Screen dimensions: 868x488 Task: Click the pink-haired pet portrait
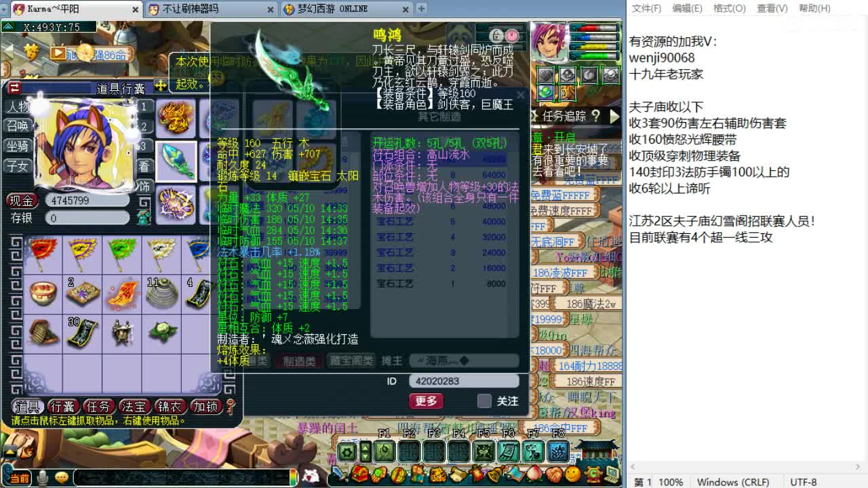tap(549, 41)
